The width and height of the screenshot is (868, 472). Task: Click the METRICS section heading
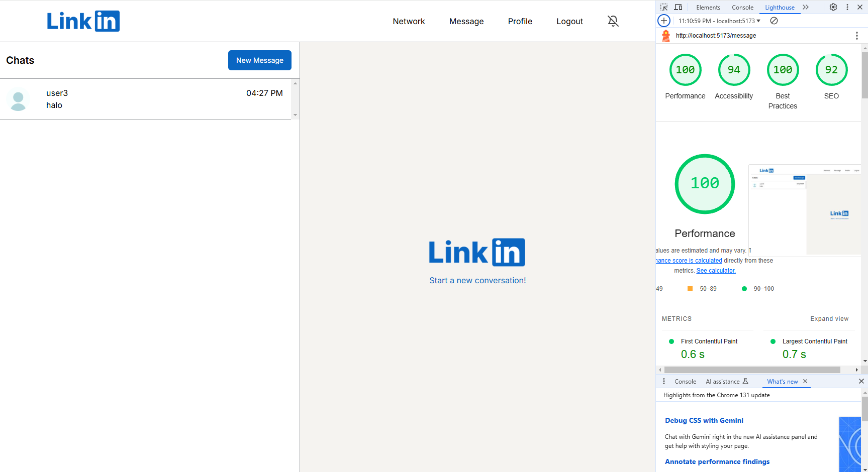[677, 319]
